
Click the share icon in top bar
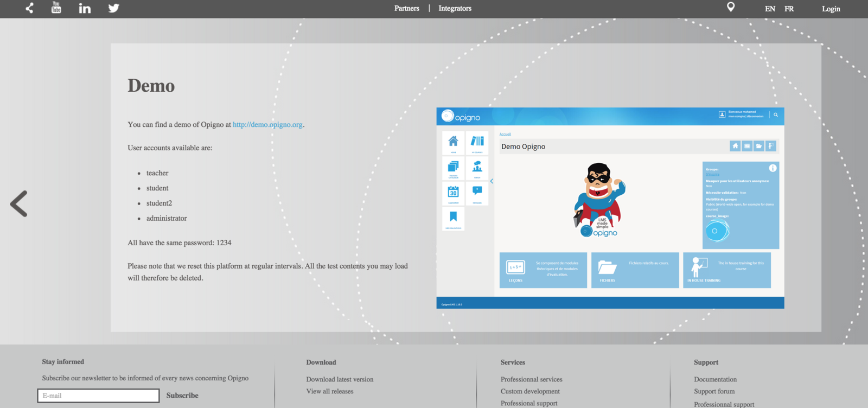(x=29, y=8)
